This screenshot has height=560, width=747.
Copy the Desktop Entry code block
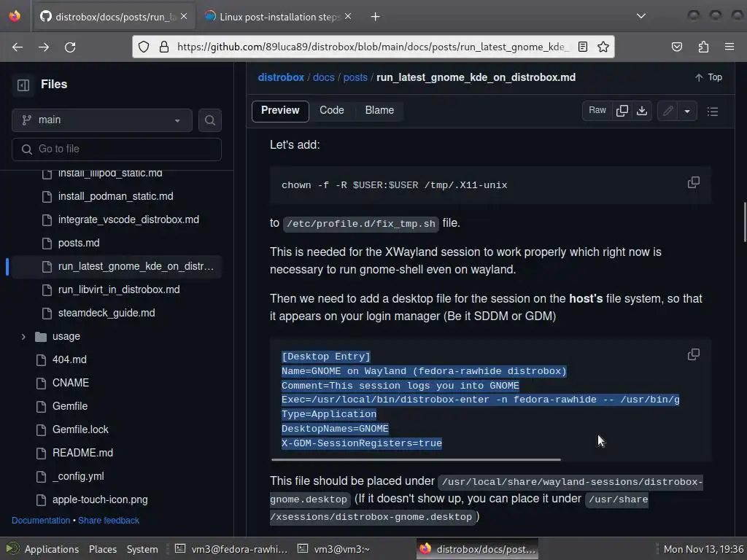point(694,354)
